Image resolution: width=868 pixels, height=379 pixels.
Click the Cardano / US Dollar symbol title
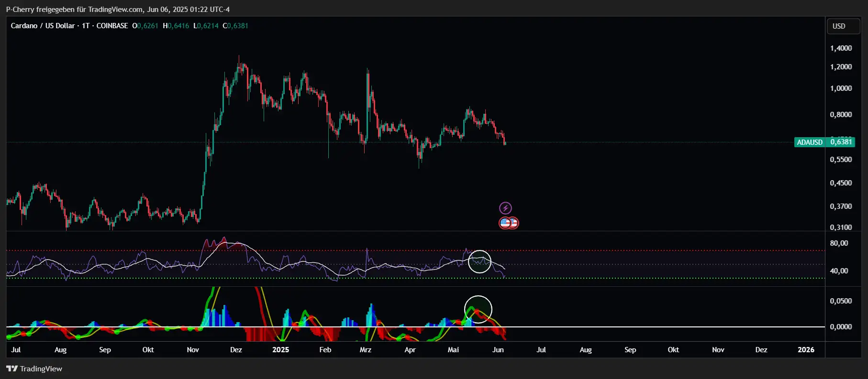click(x=43, y=26)
